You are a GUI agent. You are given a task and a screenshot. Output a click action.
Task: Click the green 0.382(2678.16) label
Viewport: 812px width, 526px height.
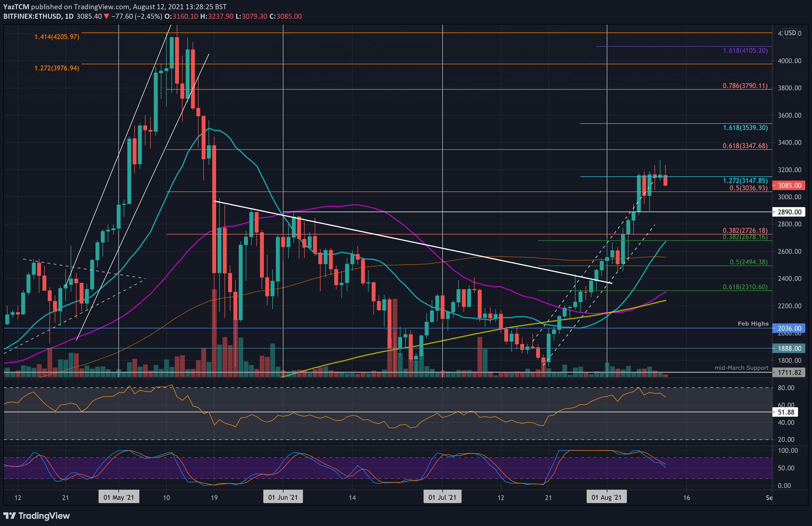[x=745, y=237]
